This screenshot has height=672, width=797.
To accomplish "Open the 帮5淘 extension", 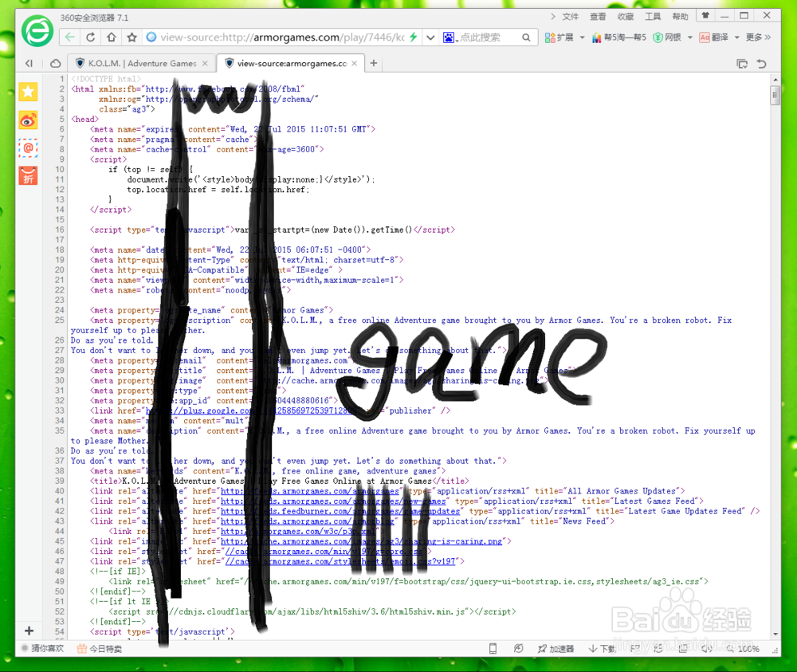I will click(618, 37).
